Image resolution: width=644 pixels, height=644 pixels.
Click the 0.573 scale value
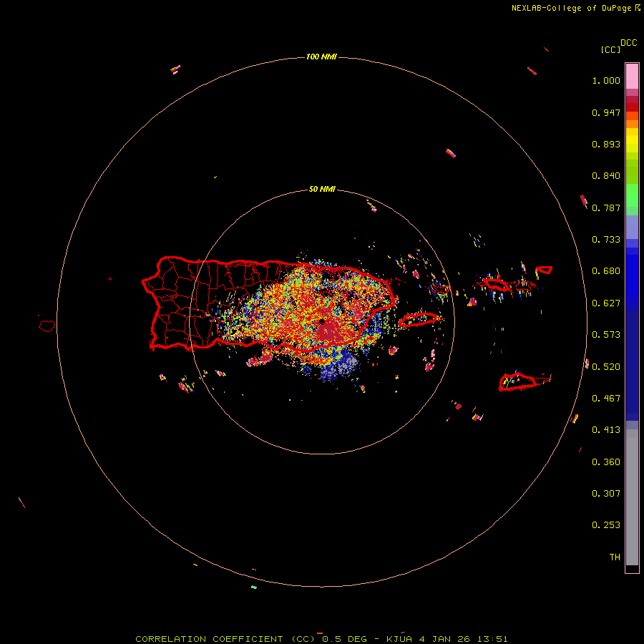click(x=606, y=335)
